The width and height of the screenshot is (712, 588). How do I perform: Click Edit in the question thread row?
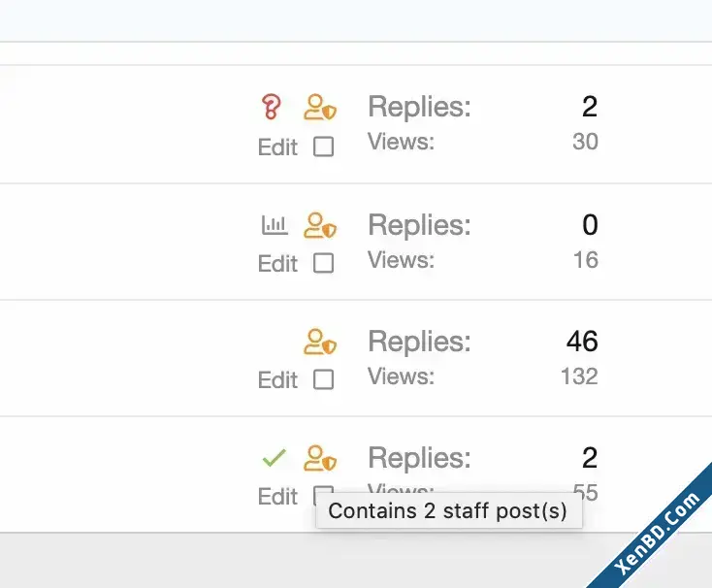point(277,147)
